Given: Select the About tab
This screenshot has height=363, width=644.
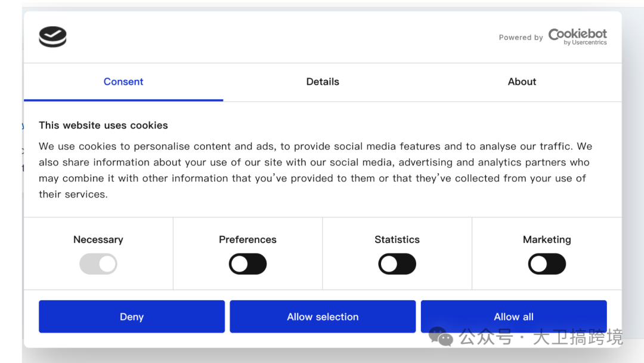Looking at the screenshot, I should click(x=522, y=82).
